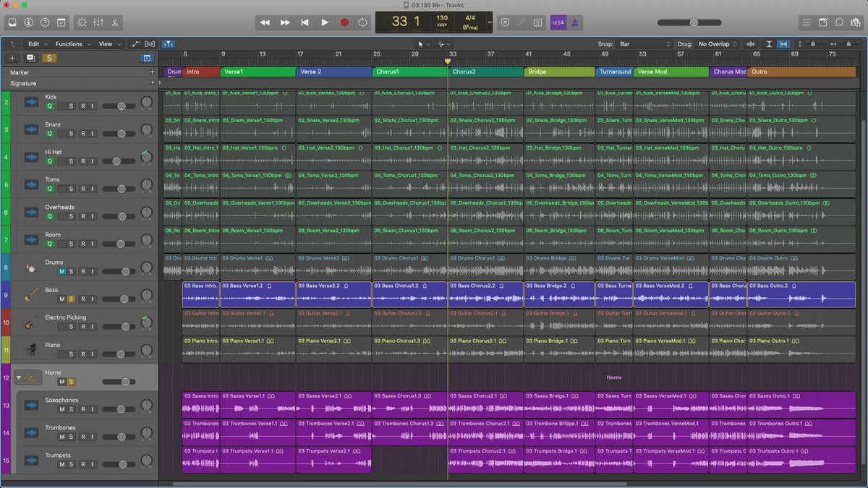Click the Piano track instrument icon
Image resolution: width=868 pixels, height=488 pixels.
tap(31, 350)
